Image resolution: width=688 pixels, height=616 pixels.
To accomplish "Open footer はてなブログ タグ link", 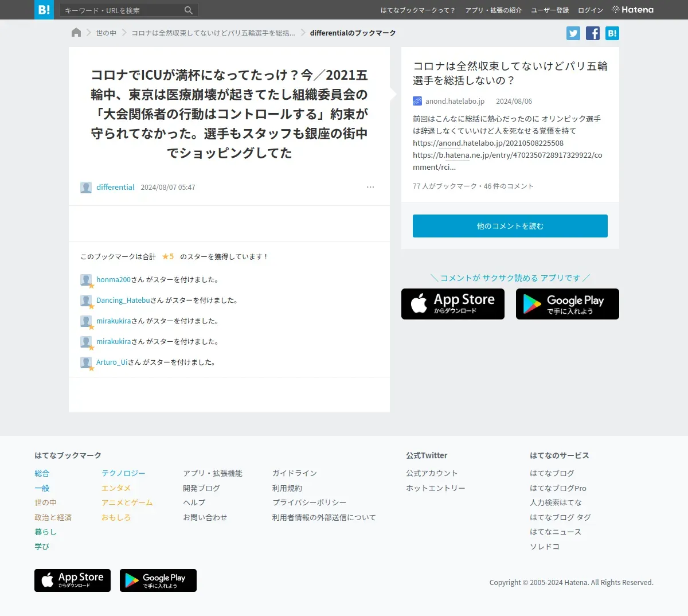I will point(560,517).
